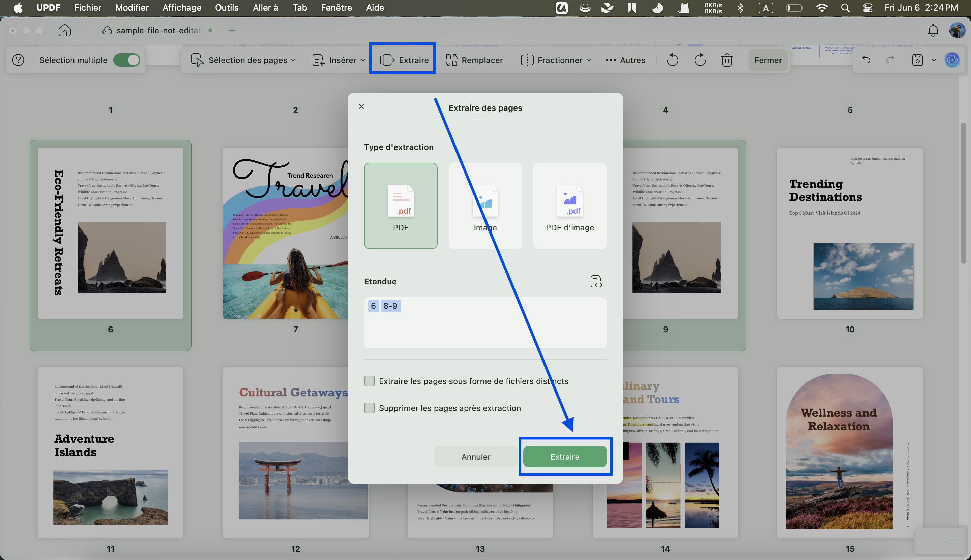971x560 pixels.
Task: Click the green Extraire button
Action: 565,457
